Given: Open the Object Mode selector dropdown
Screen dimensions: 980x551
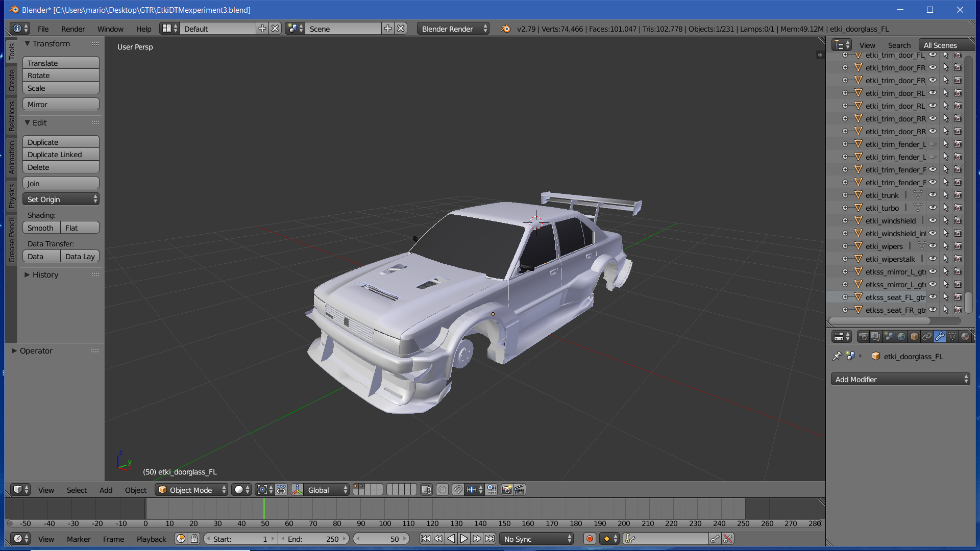Looking at the screenshot, I should coord(191,490).
